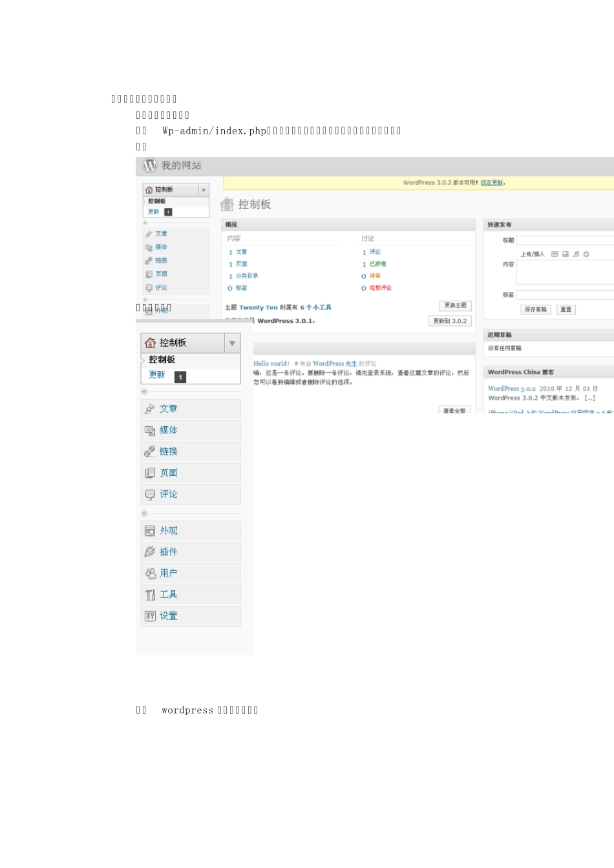Image resolution: width=614 pixels, height=868 pixels.
Task: Click the chain 链接 icon in the enlarged sidebar
Action: click(150, 451)
